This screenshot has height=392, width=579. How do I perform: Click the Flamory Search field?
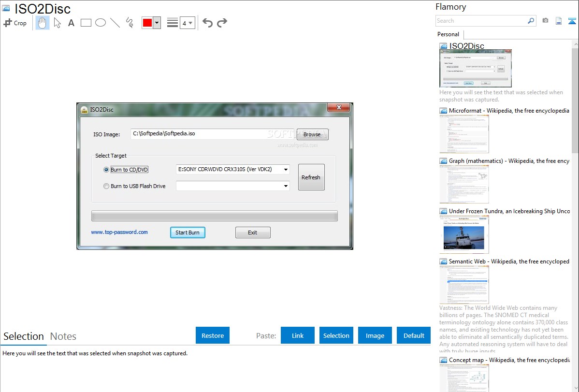point(481,21)
